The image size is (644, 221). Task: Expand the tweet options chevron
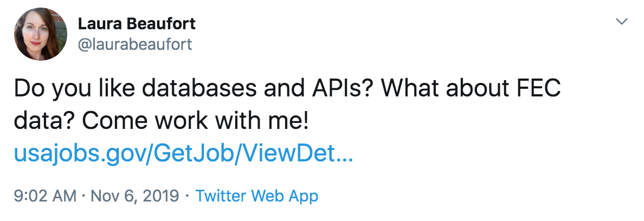tap(622, 21)
